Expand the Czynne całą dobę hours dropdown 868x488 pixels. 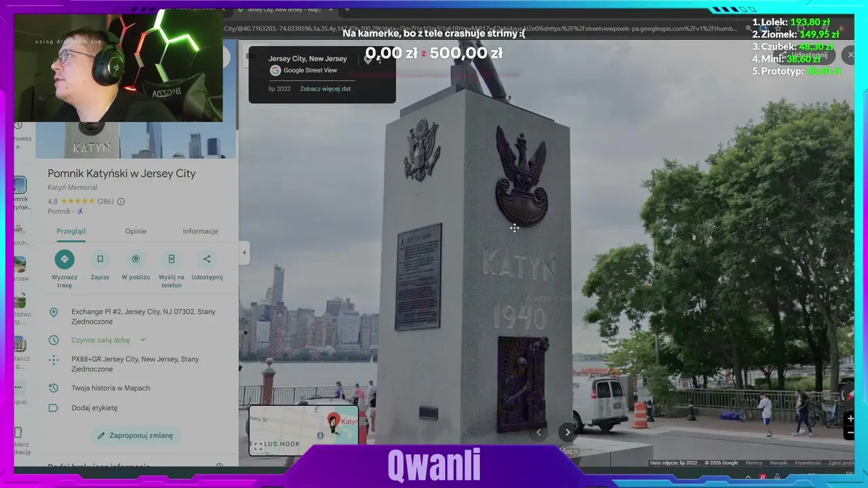[x=142, y=340]
